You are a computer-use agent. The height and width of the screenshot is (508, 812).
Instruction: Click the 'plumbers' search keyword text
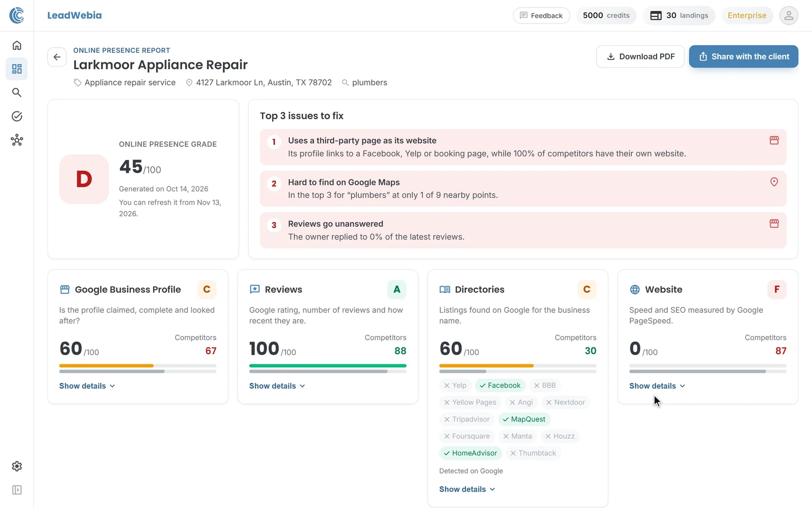coord(369,82)
